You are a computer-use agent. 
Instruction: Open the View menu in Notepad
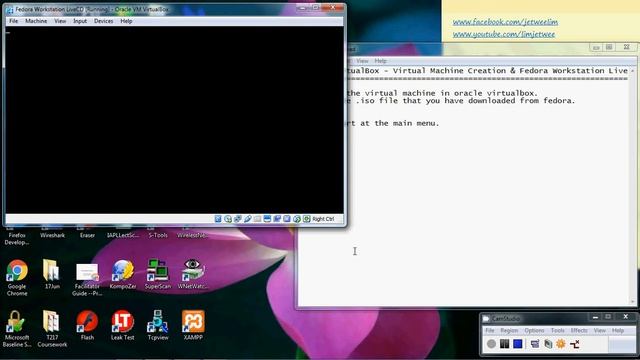point(362,61)
